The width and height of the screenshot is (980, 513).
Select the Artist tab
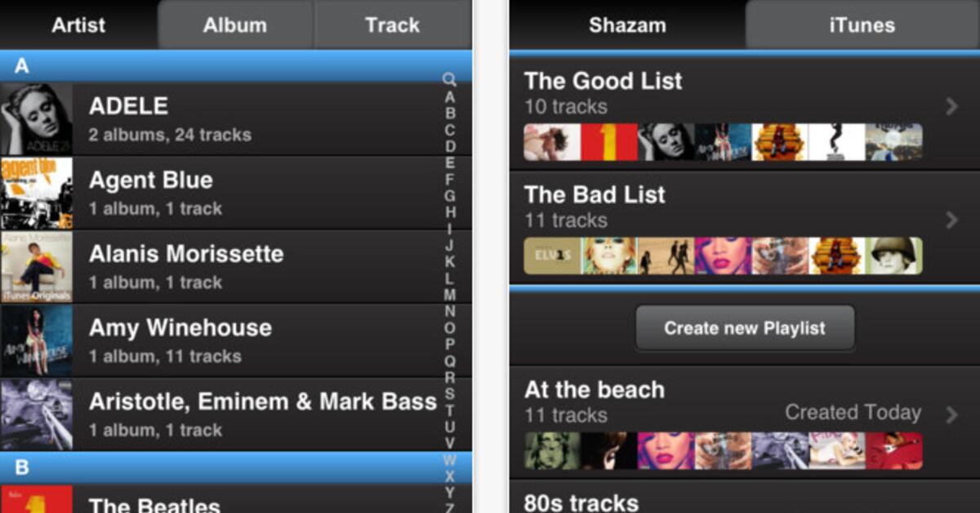(79, 25)
